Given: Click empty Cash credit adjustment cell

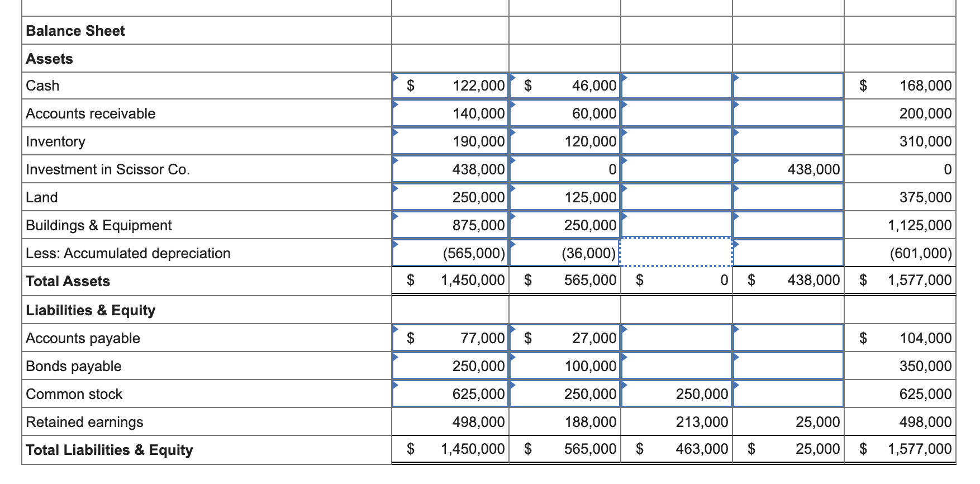Looking at the screenshot, I should [x=788, y=86].
